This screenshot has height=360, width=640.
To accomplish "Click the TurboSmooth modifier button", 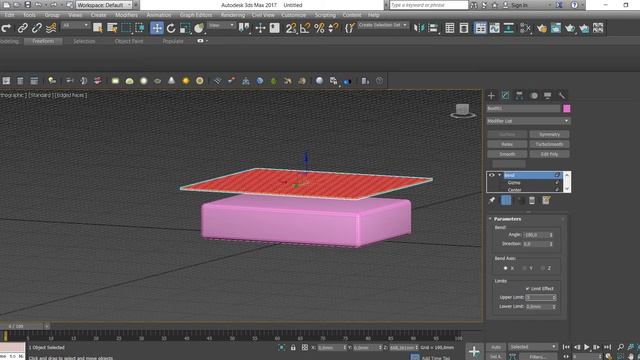I will (x=549, y=144).
